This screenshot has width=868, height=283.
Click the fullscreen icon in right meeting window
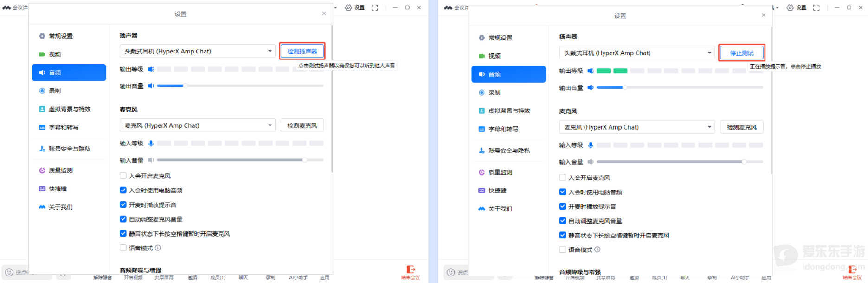[x=817, y=7]
